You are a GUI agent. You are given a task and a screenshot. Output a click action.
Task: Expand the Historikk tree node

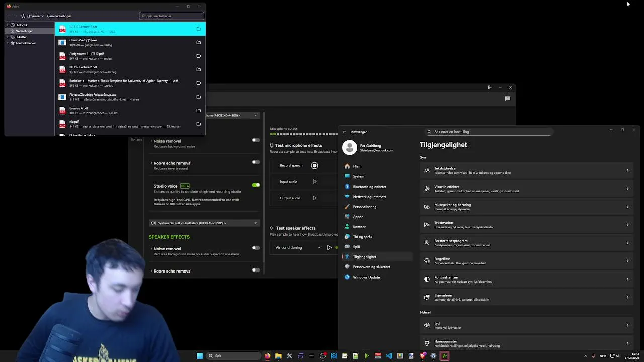click(8, 25)
